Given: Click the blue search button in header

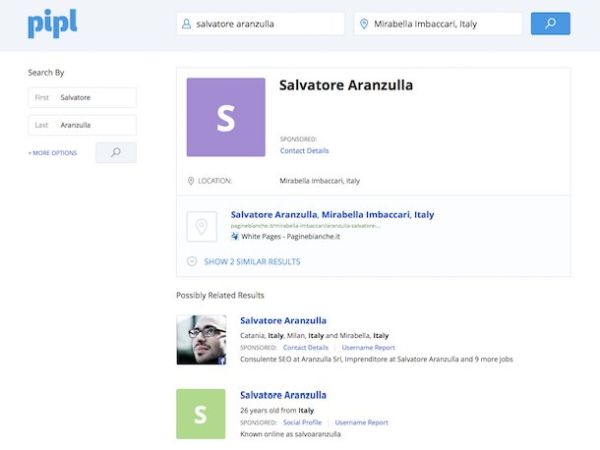Looking at the screenshot, I should (x=550, y=23).
